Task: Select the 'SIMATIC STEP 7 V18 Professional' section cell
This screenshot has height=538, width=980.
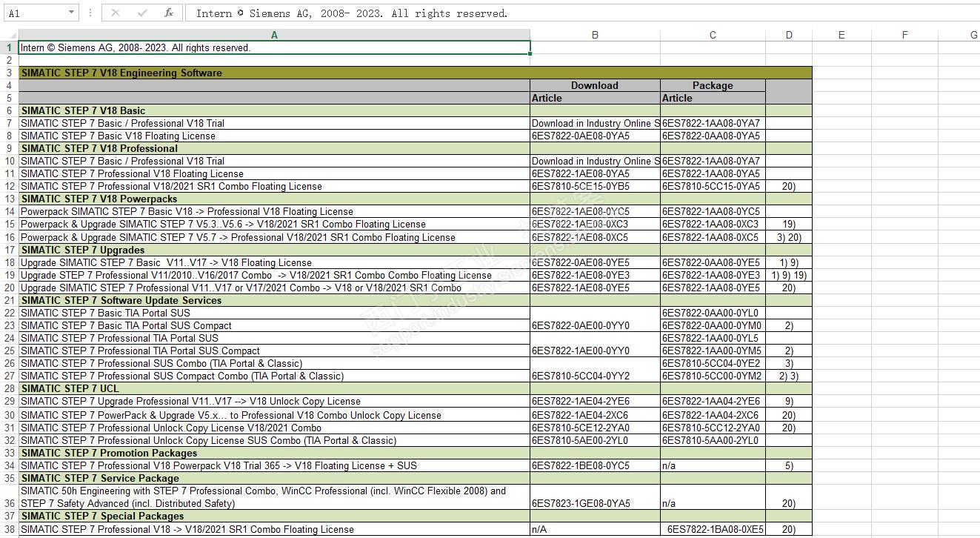Action: 274,148
